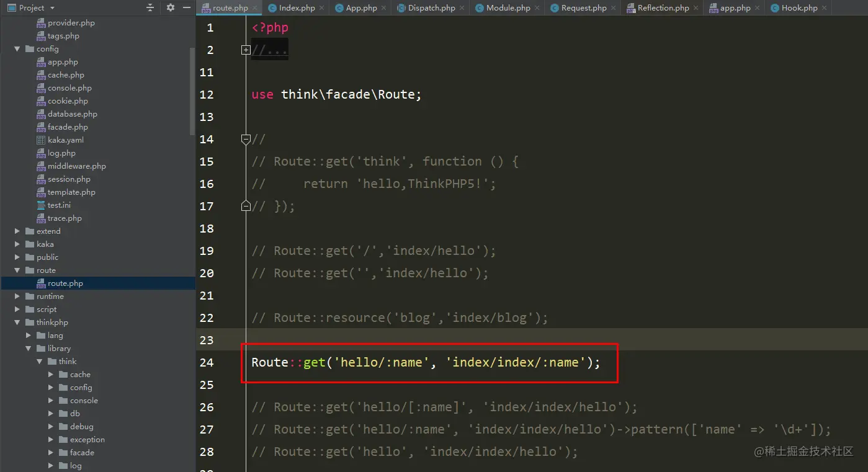Select facade.php in the Project tree
Viewport: 868px width, 472px height.
[x=68, y=127]
